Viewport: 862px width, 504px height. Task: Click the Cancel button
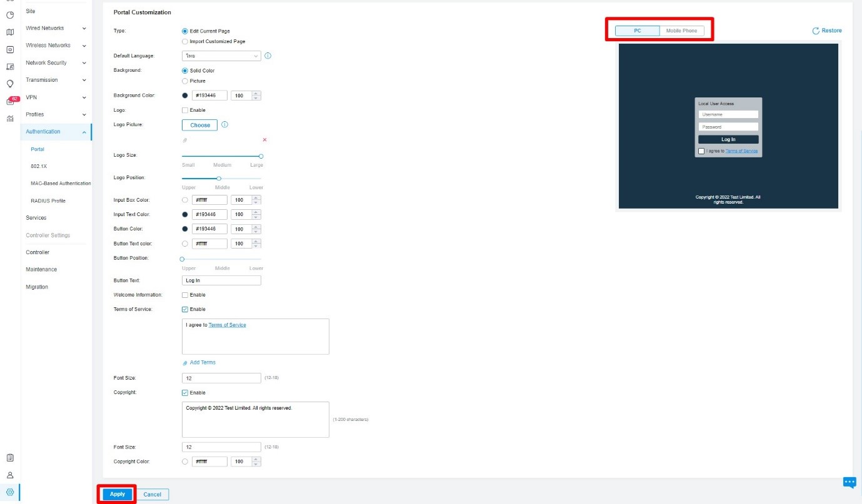153,495
